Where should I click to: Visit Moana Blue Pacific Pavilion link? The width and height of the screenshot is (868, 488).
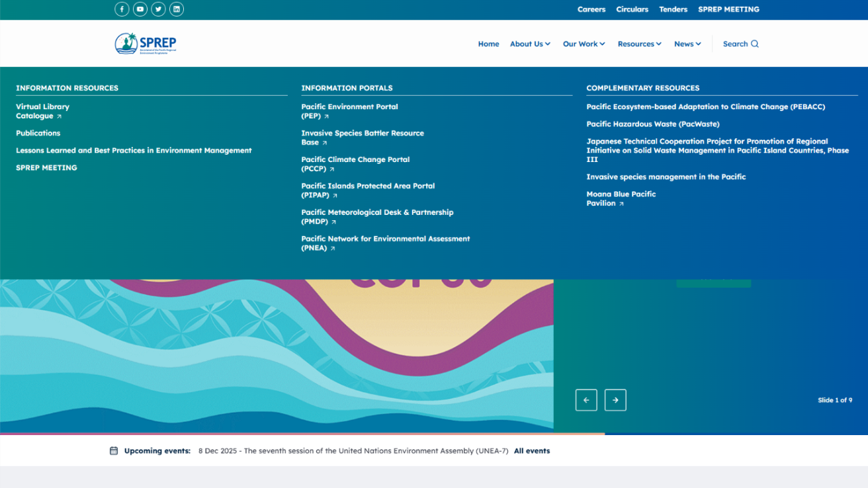(621, 198)
